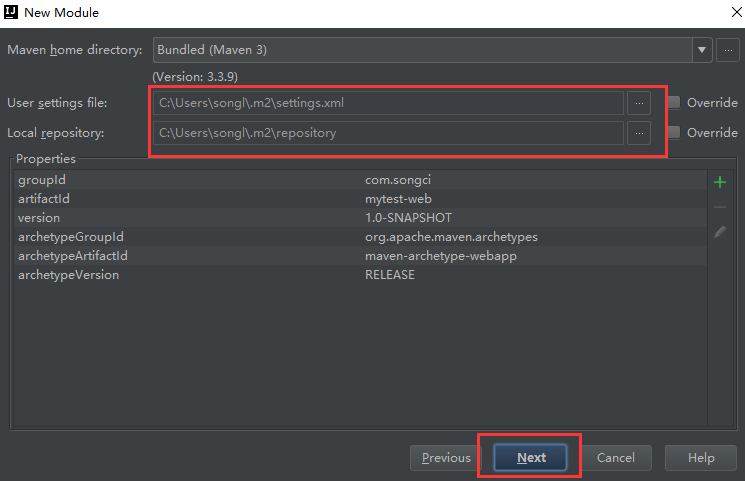The image size is (745, 481).
Task: Select the artifactId property row
Action: [x=360, y=199]
